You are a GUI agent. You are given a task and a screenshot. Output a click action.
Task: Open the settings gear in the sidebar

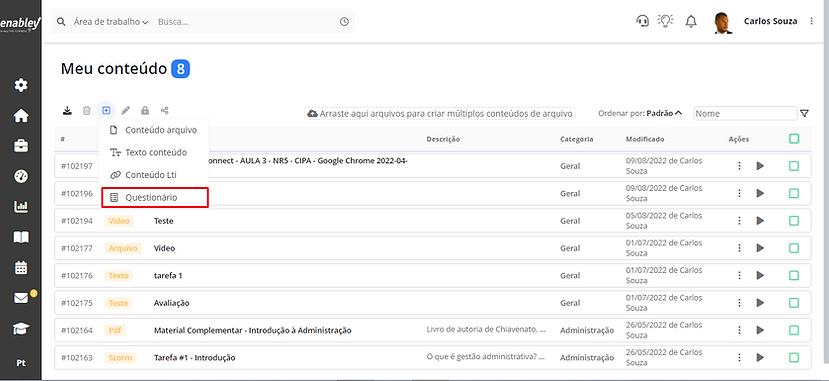point(21,85)
